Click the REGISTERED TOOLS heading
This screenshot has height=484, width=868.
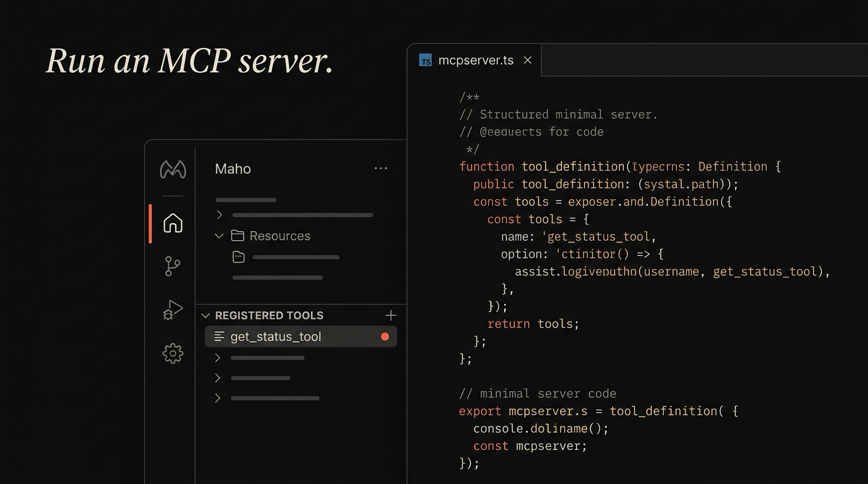[x=269, y=315]
